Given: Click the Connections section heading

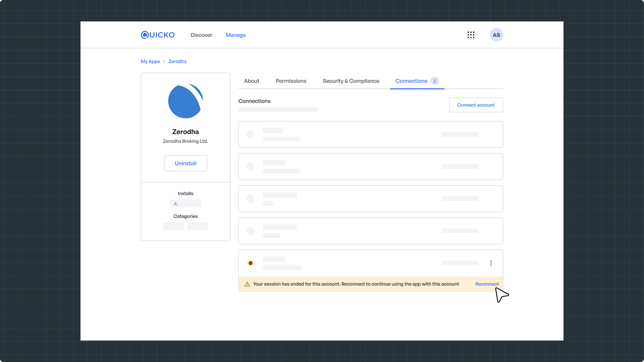Looking at the screenshot, I should (x=254, y=101).
